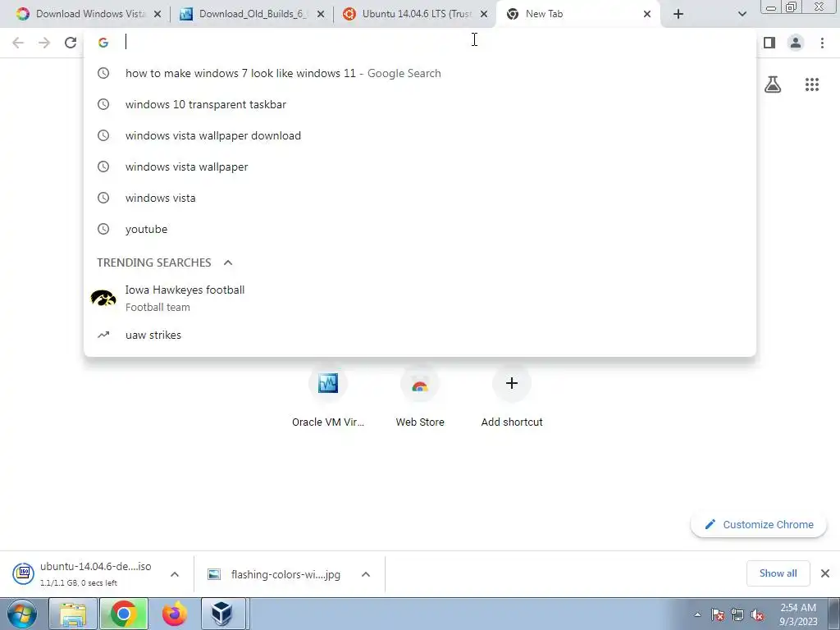The image size is (840, 630).
Task: Click the clock icon beside 'youtube'
Action: 103,229
